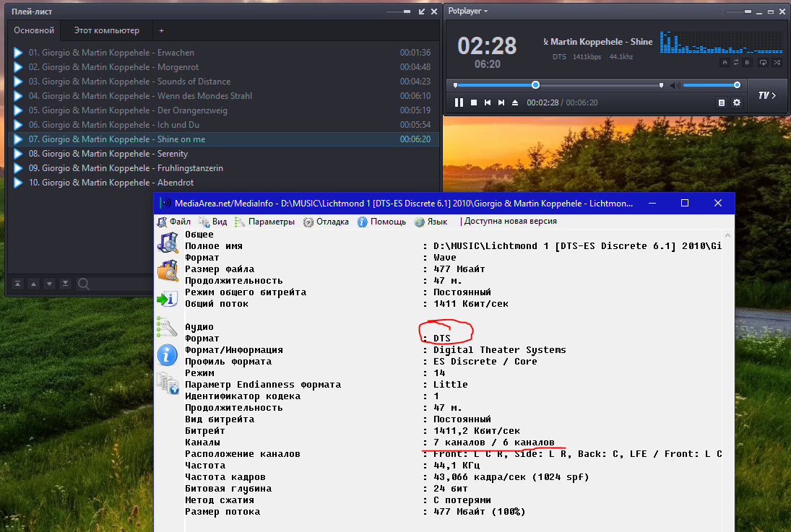Image resolution: width=791 pixels, height=532 pixels.
Task: Open the Отладка menu in MediaInfo
Action: click(x=326, y=222)
